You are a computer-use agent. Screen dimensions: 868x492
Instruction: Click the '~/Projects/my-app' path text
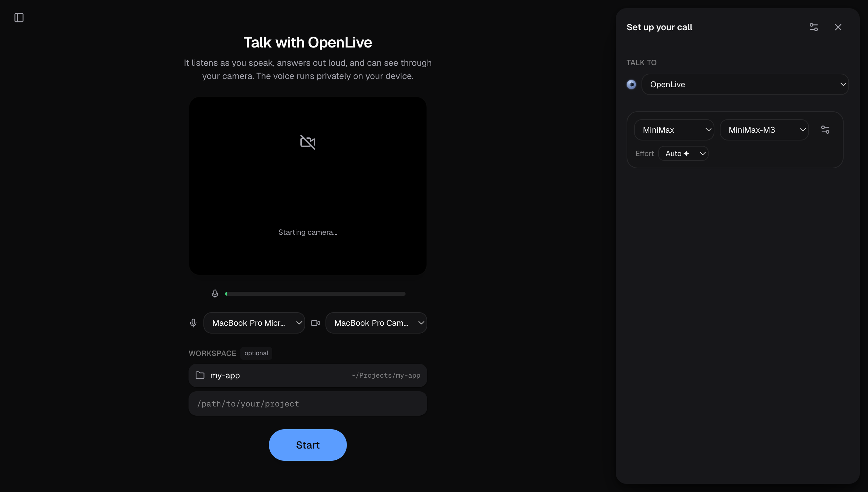point(386,375)
